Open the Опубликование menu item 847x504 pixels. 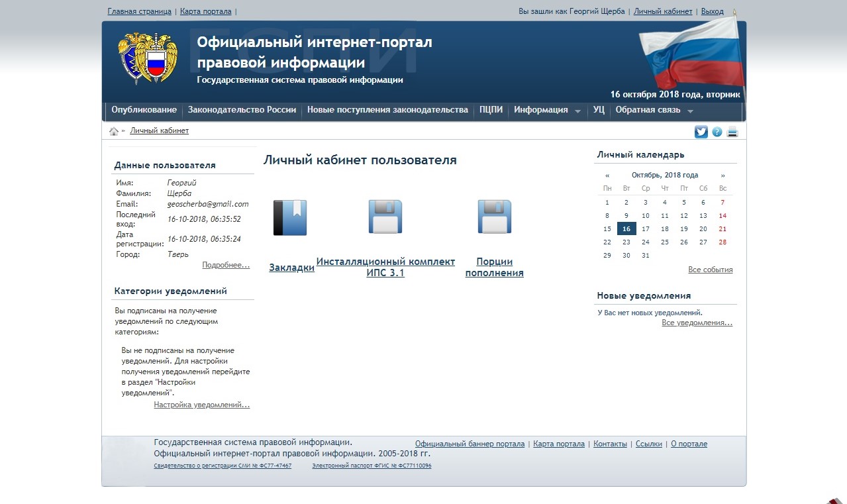point(144,110)
